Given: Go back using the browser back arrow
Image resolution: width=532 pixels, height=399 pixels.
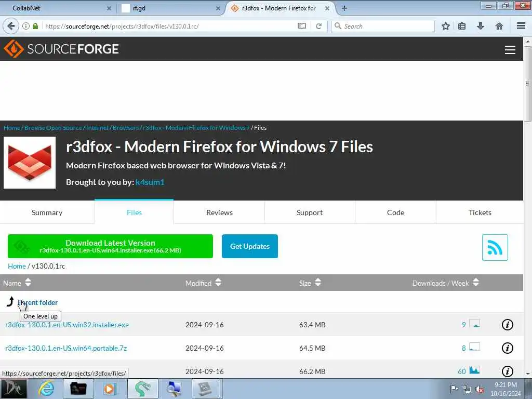Looking at the screenshot, I should pos(11,26).
